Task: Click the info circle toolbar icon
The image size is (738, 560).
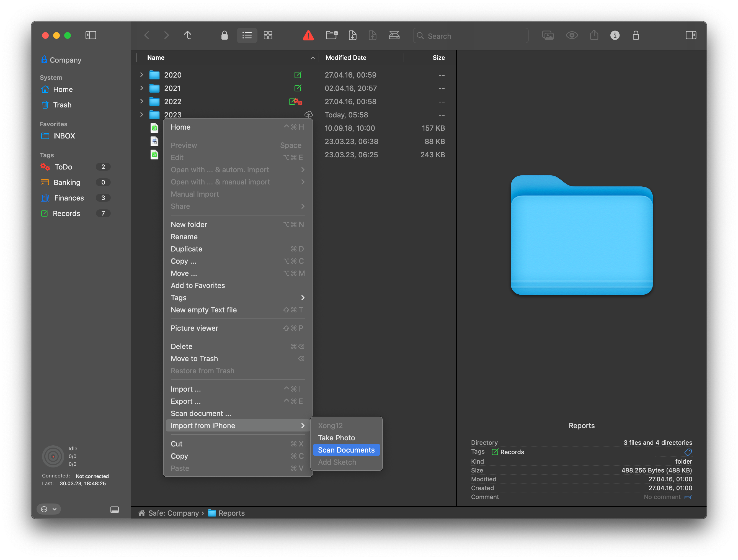Action: coord(615,35)
